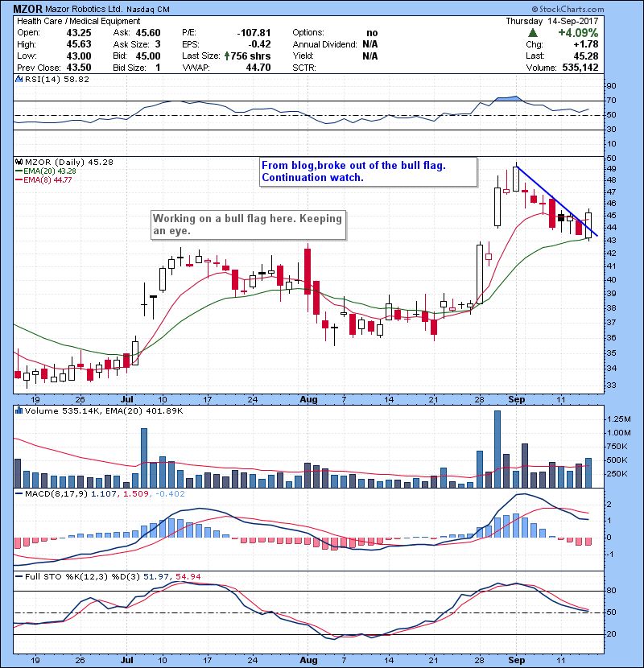Click the green up arrow beside 756 shrs

tap(227, 56)
